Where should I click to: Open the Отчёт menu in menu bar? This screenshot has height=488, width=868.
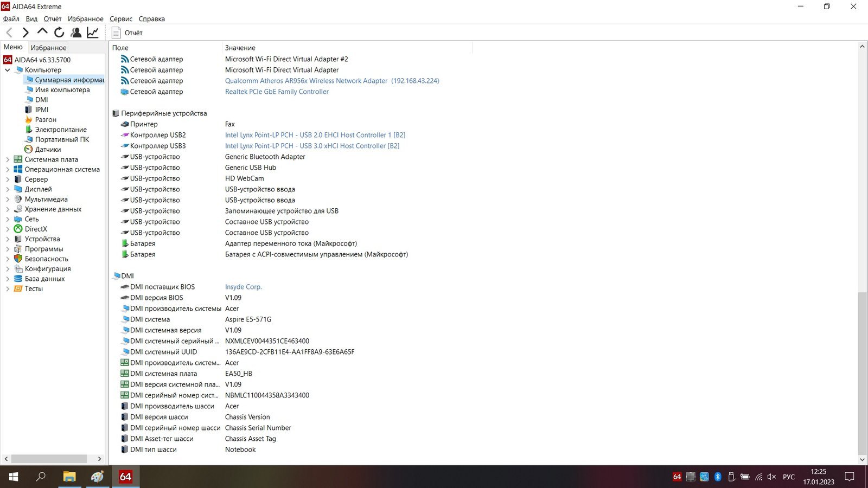coord(53,19)
